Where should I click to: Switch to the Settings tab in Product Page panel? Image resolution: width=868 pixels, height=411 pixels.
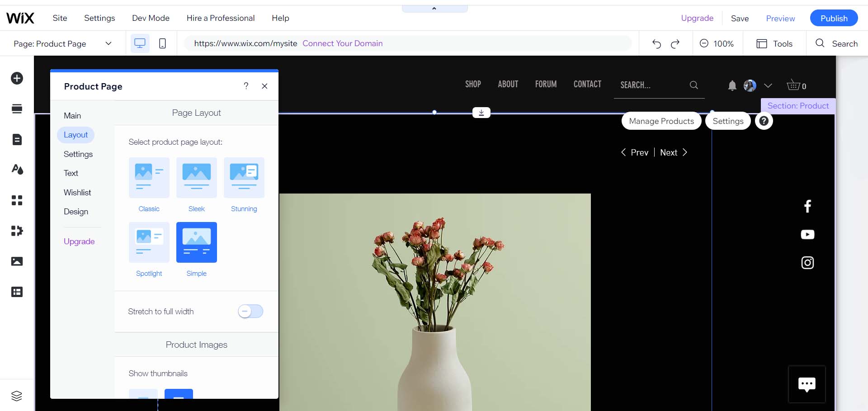(x=78, y=154)
